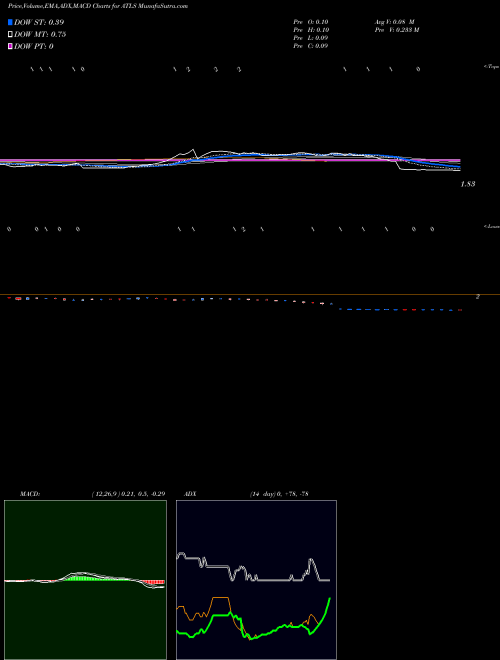Click the ADX (14 day) values text
Screen dimensions: 500x660
[x=279, y=494]
